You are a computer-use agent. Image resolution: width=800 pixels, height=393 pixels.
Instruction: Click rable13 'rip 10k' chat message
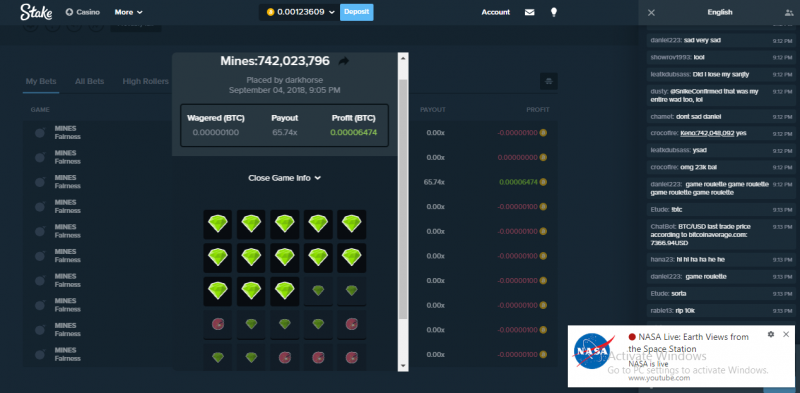pyautogui.click(x=721, y=311)
